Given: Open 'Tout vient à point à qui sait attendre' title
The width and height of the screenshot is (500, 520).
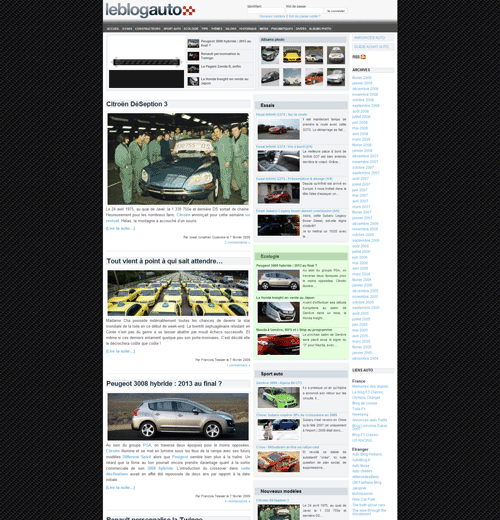Looking at the screenshot, I should click(164, 261).
